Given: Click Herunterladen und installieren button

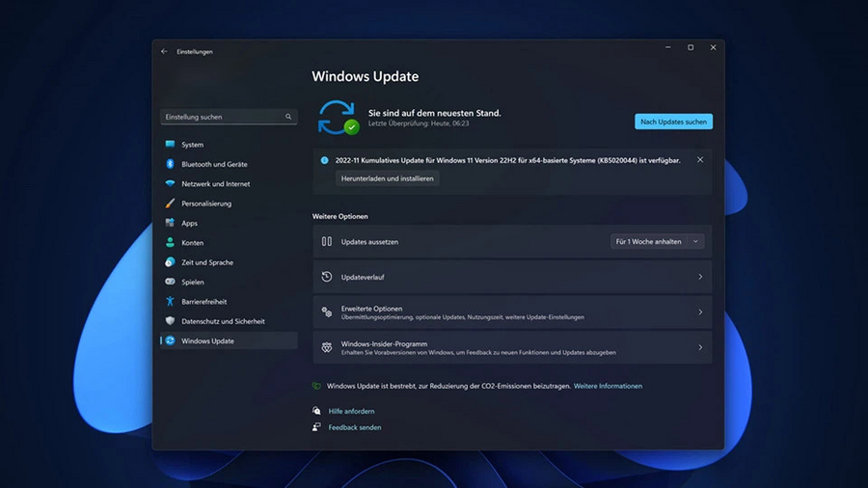Looking at the screenshot, I should pos(387,178).
